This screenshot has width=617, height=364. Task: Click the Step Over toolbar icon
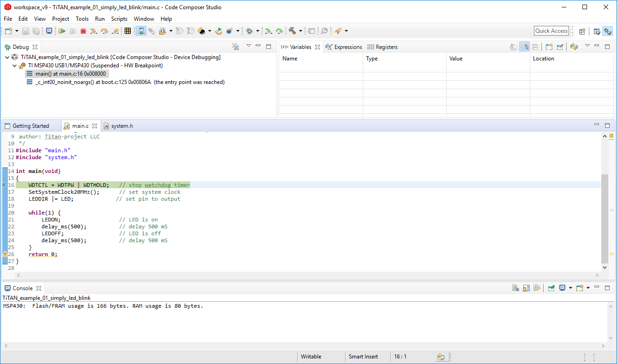(x=104, y=31)
